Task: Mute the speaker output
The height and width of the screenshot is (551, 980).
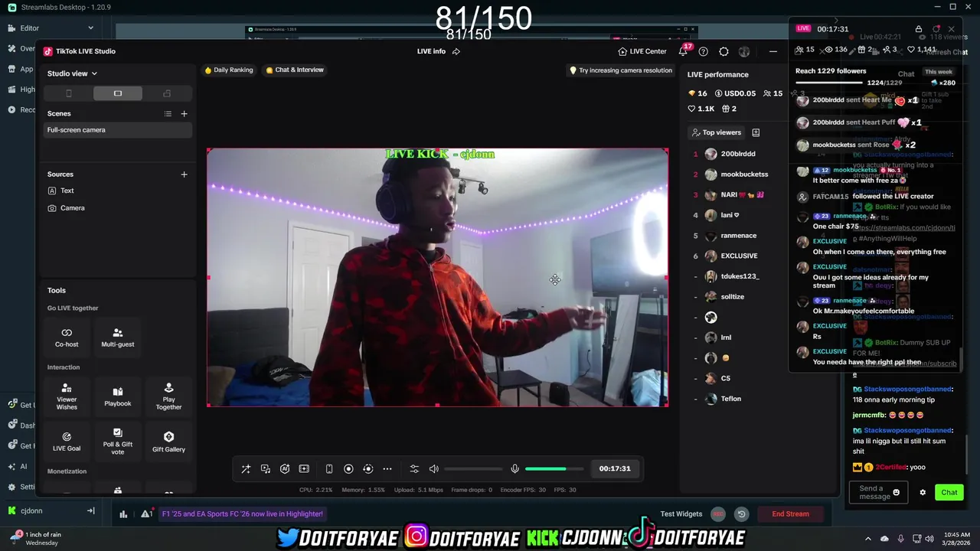Action: (x=434, y=468)
